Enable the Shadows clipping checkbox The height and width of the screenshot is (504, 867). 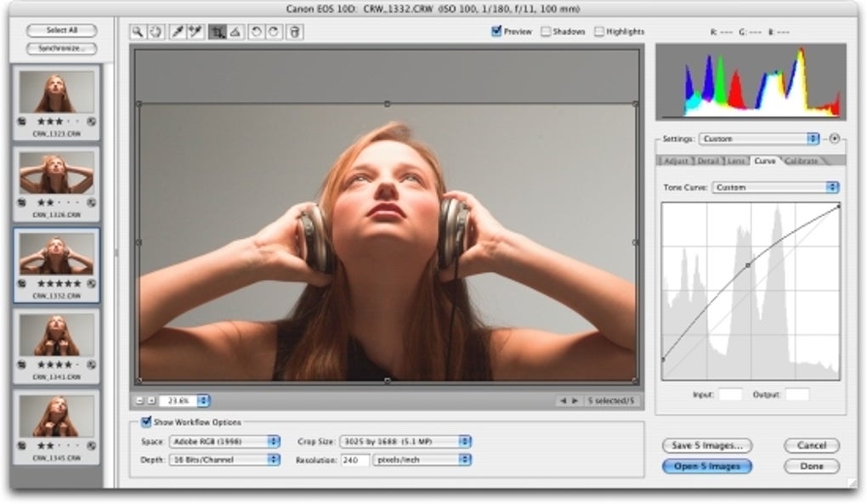[546, 31]
